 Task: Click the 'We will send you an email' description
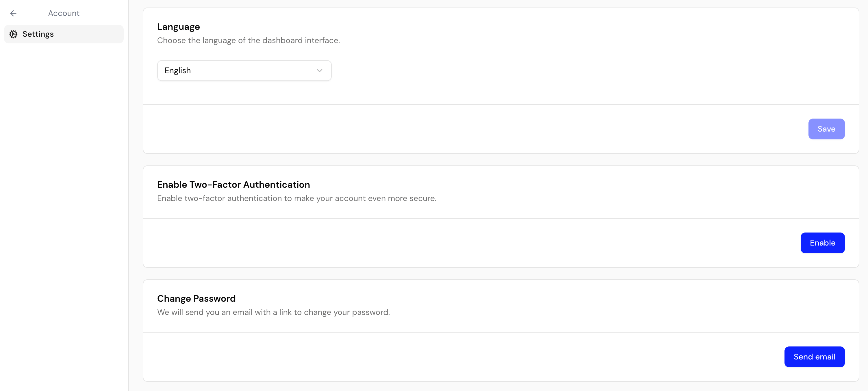pyautogui.click(x=273, y=312)
